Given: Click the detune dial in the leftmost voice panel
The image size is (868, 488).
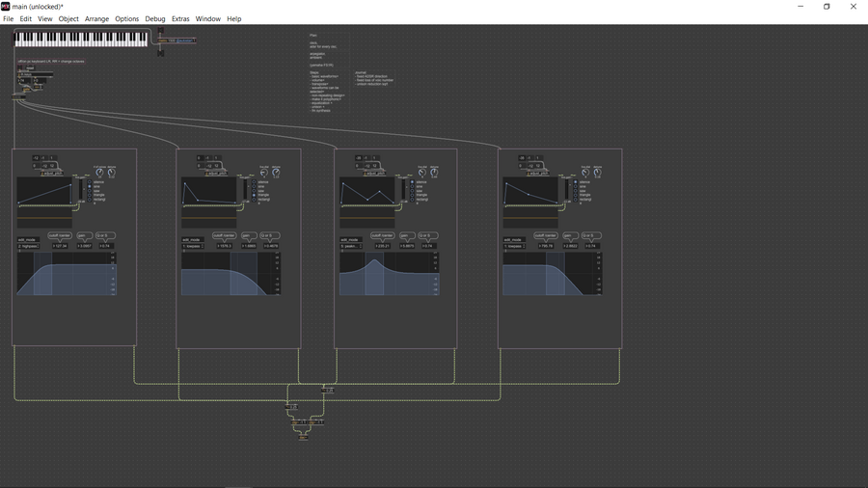Looking at the screenshot, I should coord(111,173).
